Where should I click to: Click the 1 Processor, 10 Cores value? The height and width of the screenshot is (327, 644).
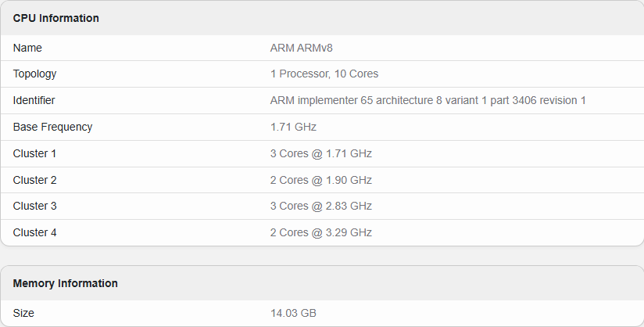(x=324, y=74)
